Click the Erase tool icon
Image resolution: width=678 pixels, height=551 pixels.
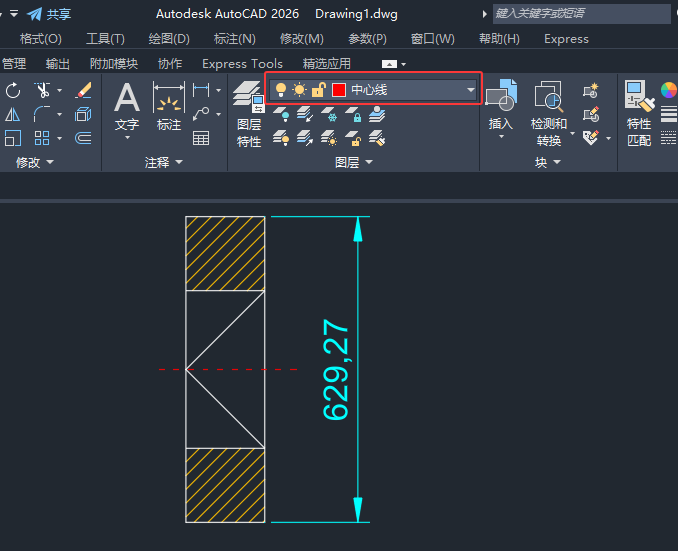pyautogui.click(x=83, y=90)
